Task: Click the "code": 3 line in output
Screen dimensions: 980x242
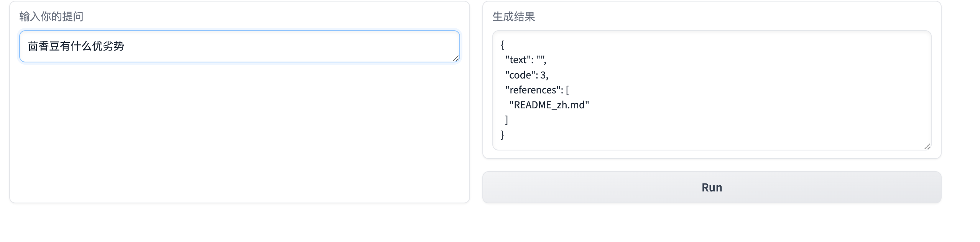Action: pos(526,75)
